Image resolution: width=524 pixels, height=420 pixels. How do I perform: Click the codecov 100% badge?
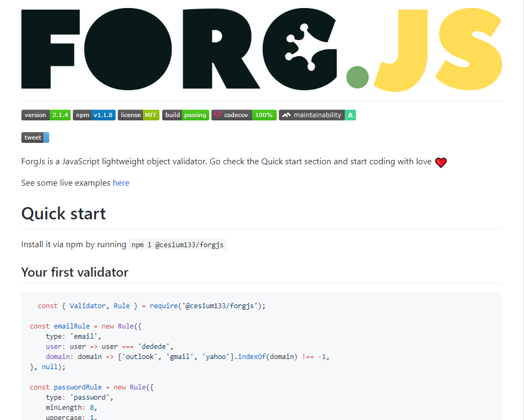point(244,115)
